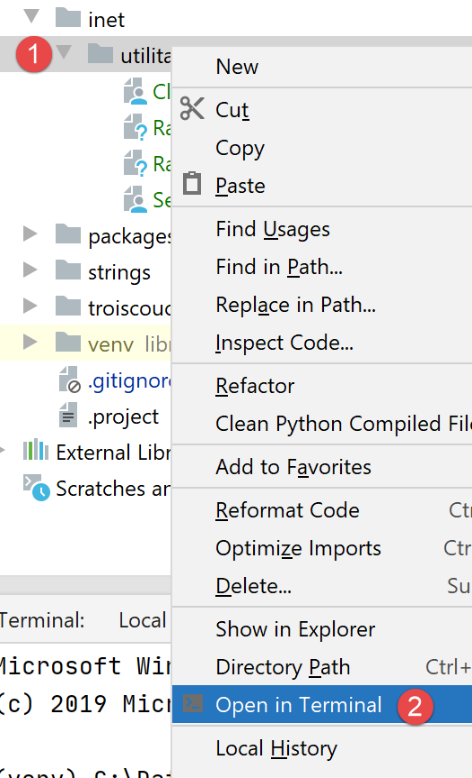Image resolution: width=472 pixels, height=778 pixels.
Task: Expand the packages folder arrow
Action: [x=30, y=233]
